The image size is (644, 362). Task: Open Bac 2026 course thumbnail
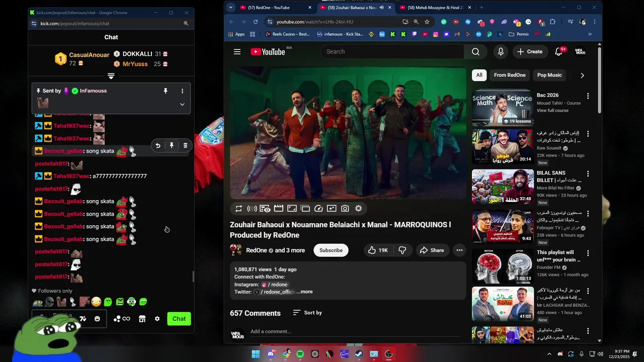[503, 108]
